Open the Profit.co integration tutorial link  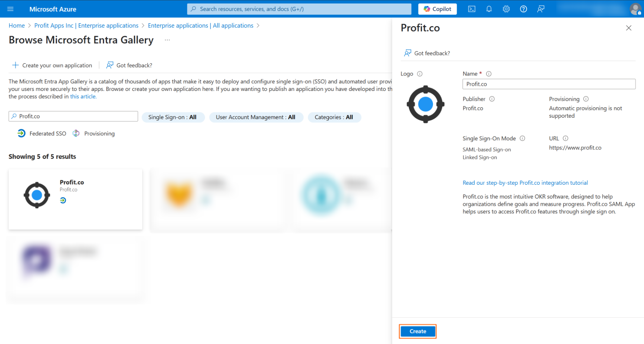(x=525, y=183)
